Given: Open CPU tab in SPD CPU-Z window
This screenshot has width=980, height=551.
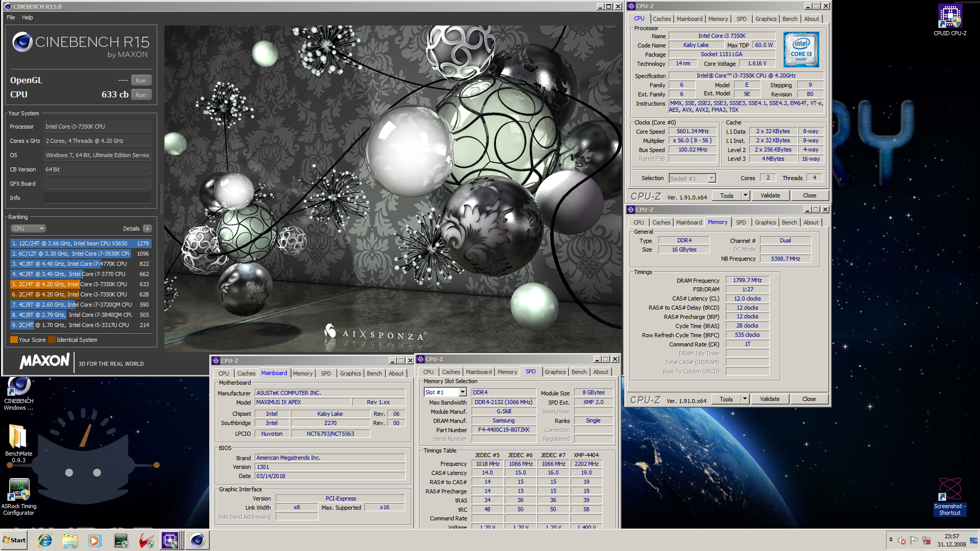Looking at the screenshot, I should [x=428, y=372].
